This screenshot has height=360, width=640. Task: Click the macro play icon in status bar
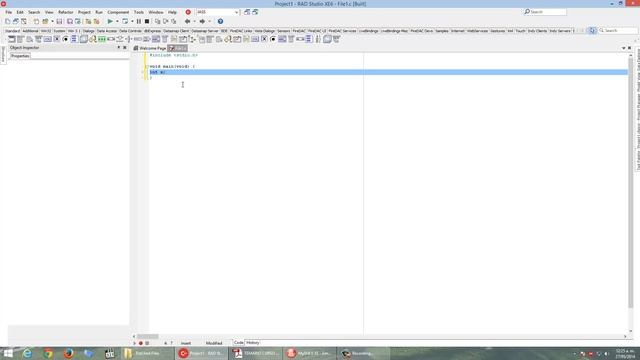click(x=134, y=343)
